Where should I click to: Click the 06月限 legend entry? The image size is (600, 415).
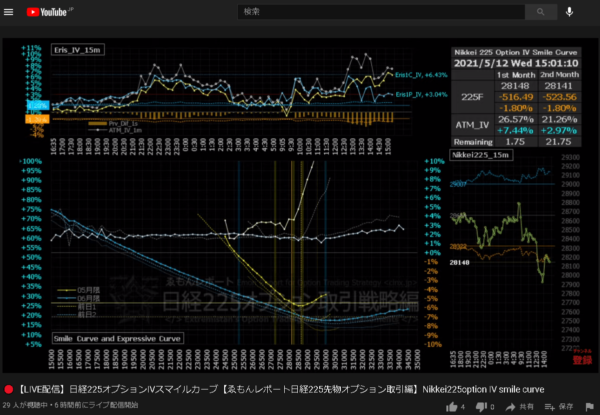(78, 298)
